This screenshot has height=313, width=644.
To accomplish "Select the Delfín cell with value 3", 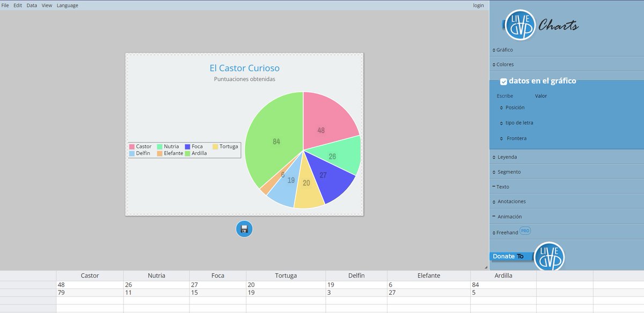I will pos(356,293).
